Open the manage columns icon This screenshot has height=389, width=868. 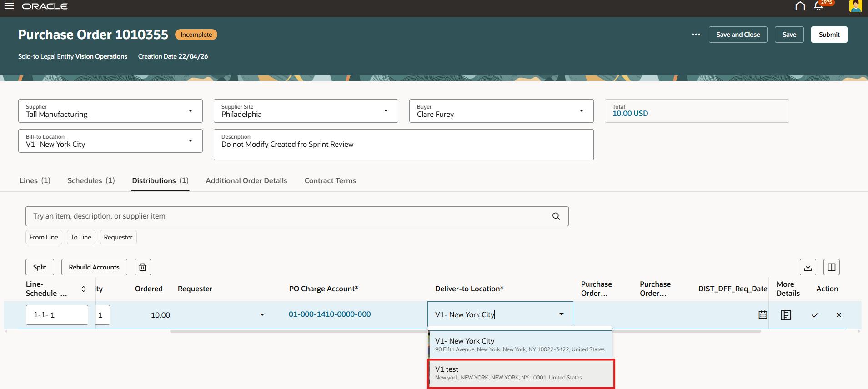tap(832, 267)
